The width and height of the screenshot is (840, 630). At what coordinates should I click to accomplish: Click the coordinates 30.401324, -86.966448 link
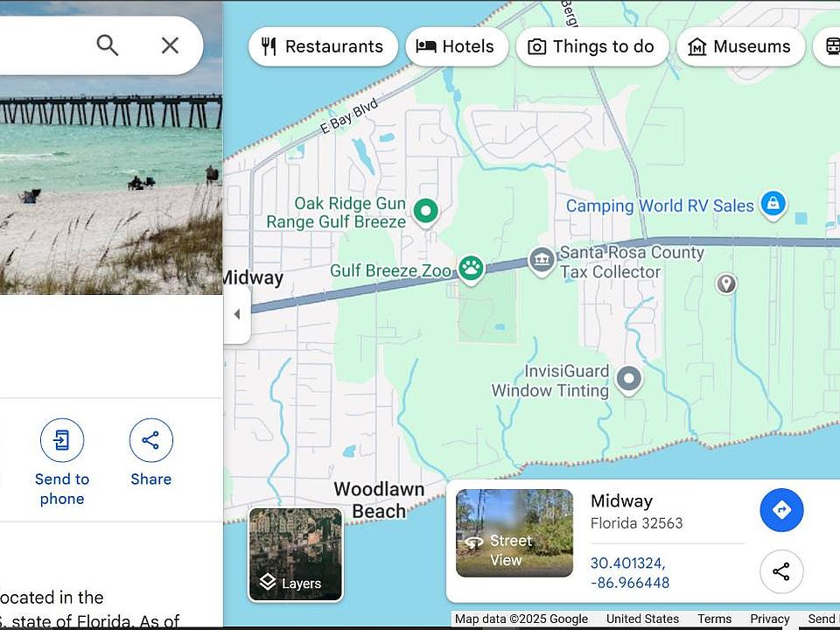pos(630,572)
